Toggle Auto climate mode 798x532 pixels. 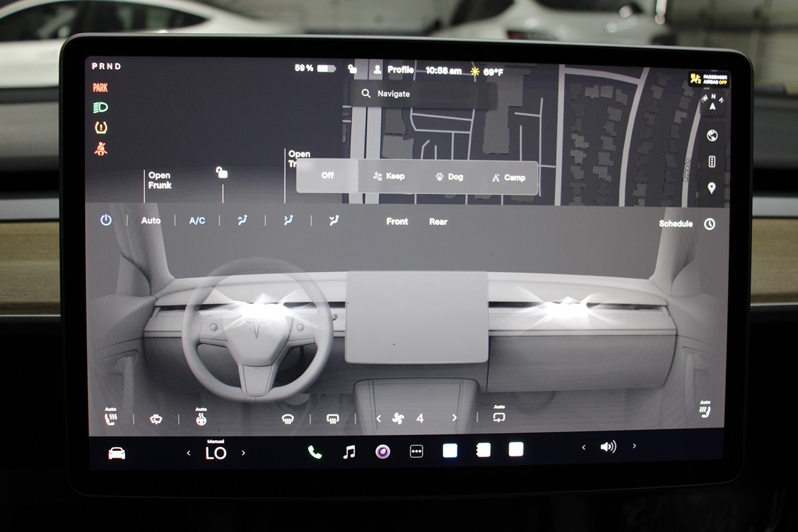[x=151, y=220]
